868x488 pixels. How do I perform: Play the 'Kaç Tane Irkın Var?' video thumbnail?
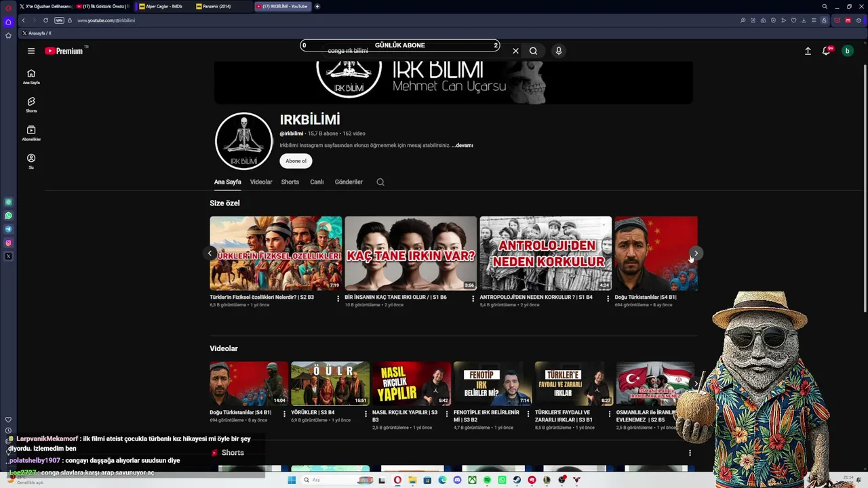tap(411, 253)
